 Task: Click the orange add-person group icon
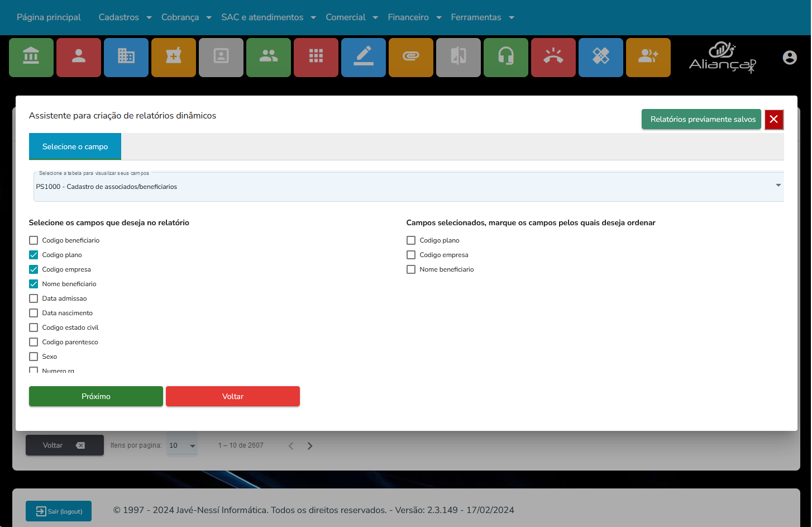(648, 57)
